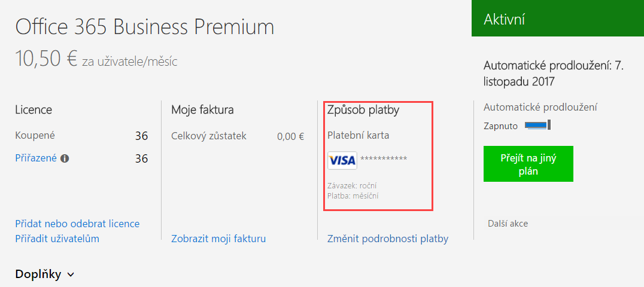Image resolution: width=644 pixels, height=287 pixels.
Task: Expand the Doplňky section chevron
Action: pos(70,274)
